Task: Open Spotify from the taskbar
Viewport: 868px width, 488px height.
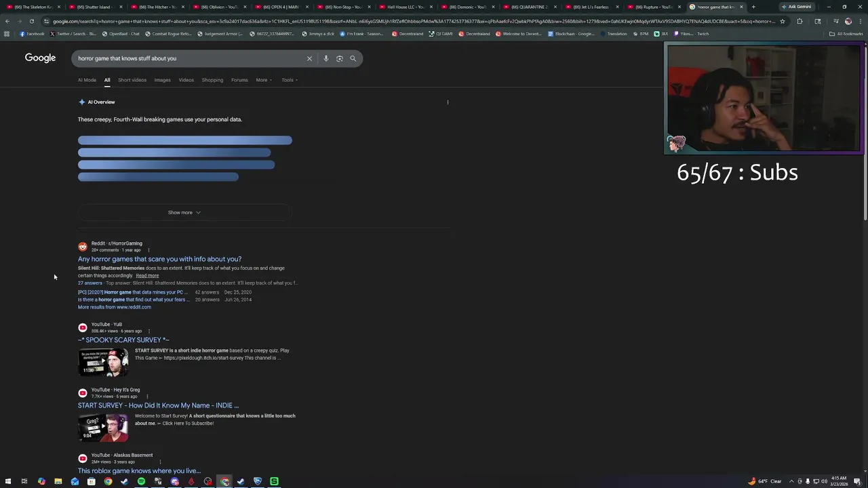Action: pos(141,481)
